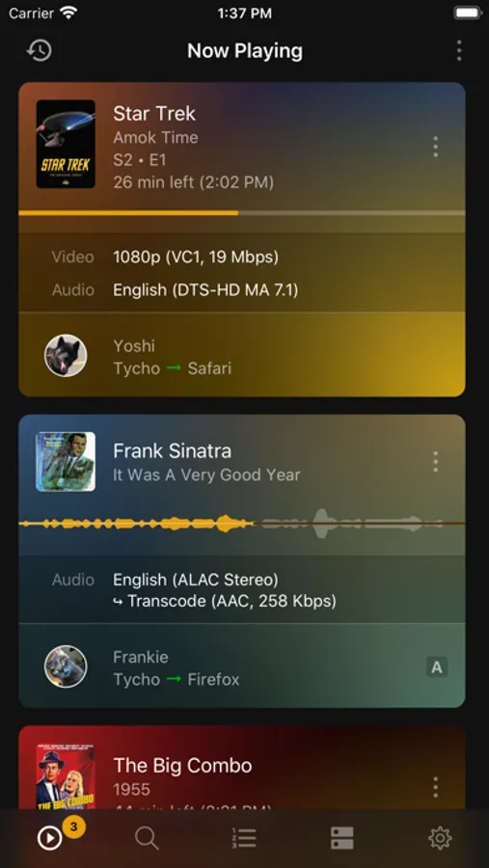Open Frank Sinatra session options menu

click(435, 462)
